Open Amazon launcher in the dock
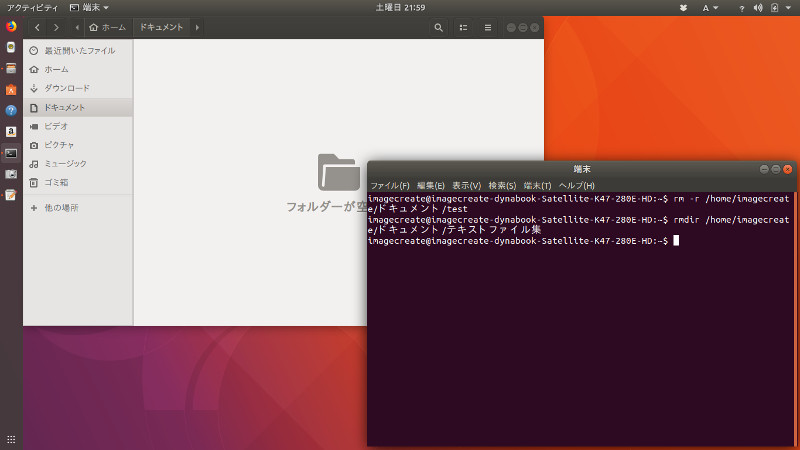 click(11, 132)
